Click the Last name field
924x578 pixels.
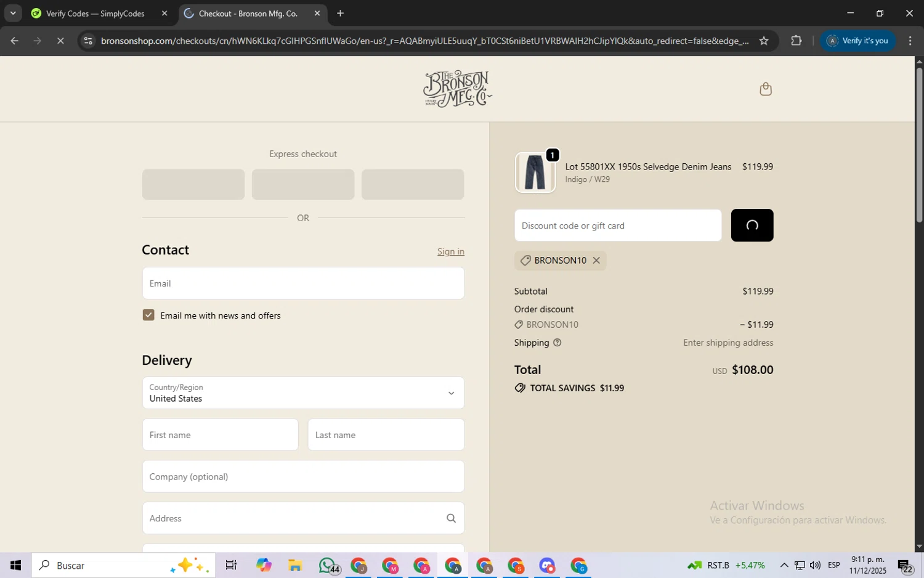(x=386, y=435)
